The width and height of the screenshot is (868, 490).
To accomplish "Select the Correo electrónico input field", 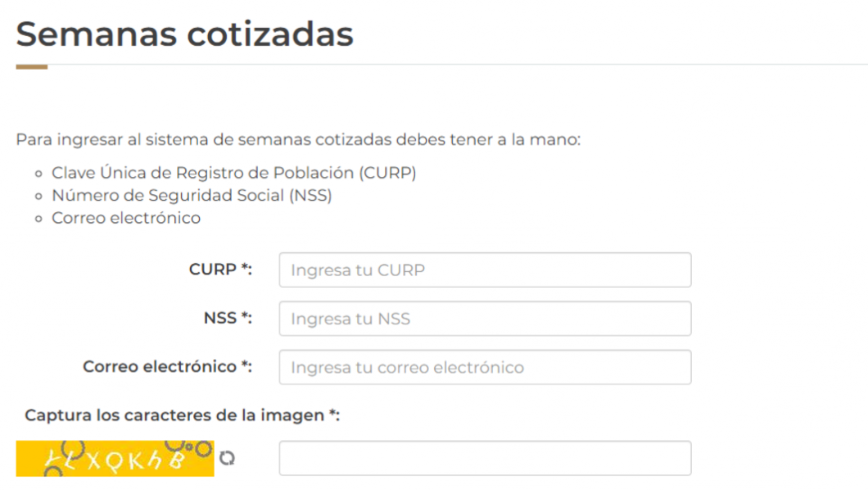I will [x=485, y=367].
